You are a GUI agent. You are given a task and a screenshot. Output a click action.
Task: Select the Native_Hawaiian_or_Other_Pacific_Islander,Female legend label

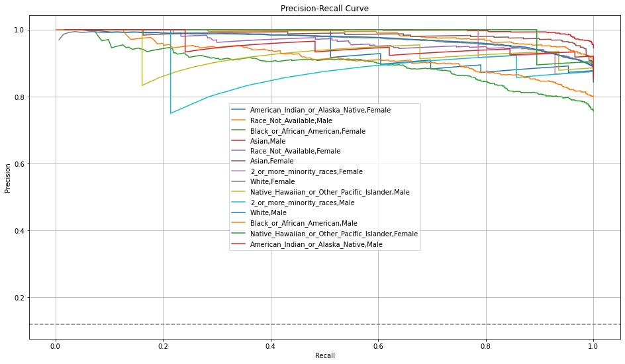click(x=334, y=234)
